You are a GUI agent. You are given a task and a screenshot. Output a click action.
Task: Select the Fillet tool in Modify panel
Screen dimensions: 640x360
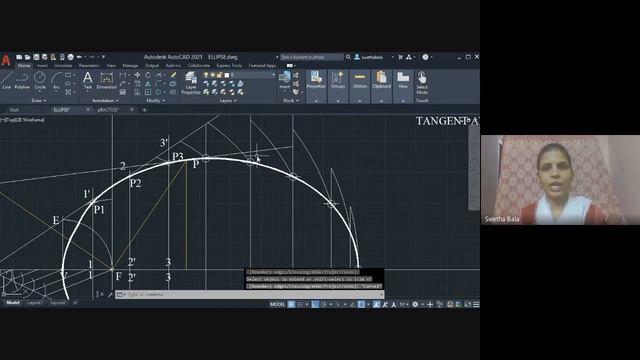point(158,84)
